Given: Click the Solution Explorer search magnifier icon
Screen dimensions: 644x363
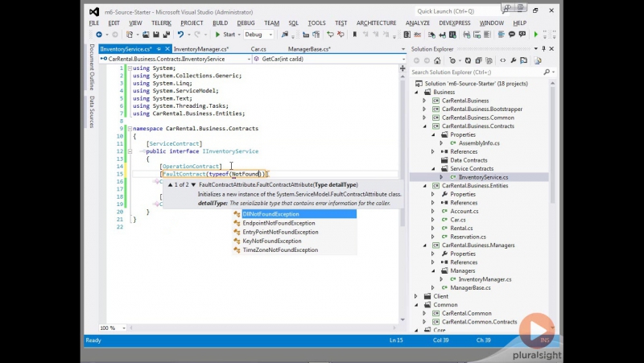Looking at the screenshot, I should (x=547, y=72).
